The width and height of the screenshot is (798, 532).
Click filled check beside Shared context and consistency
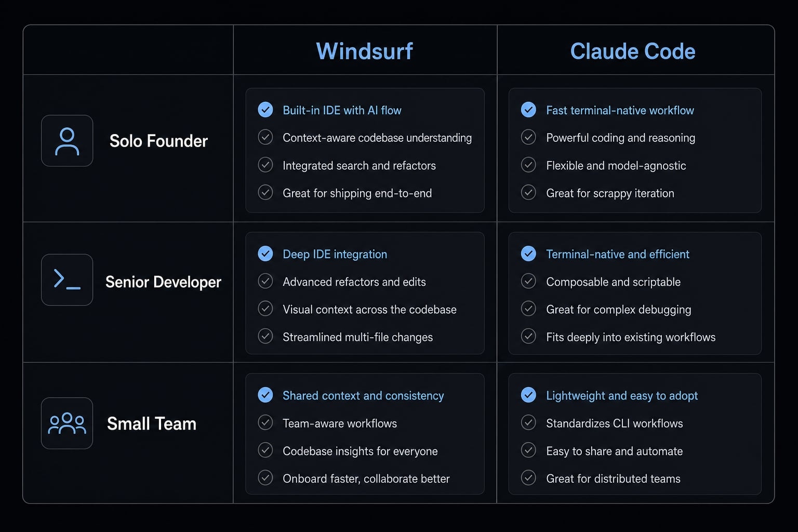[x=265, y=395]
